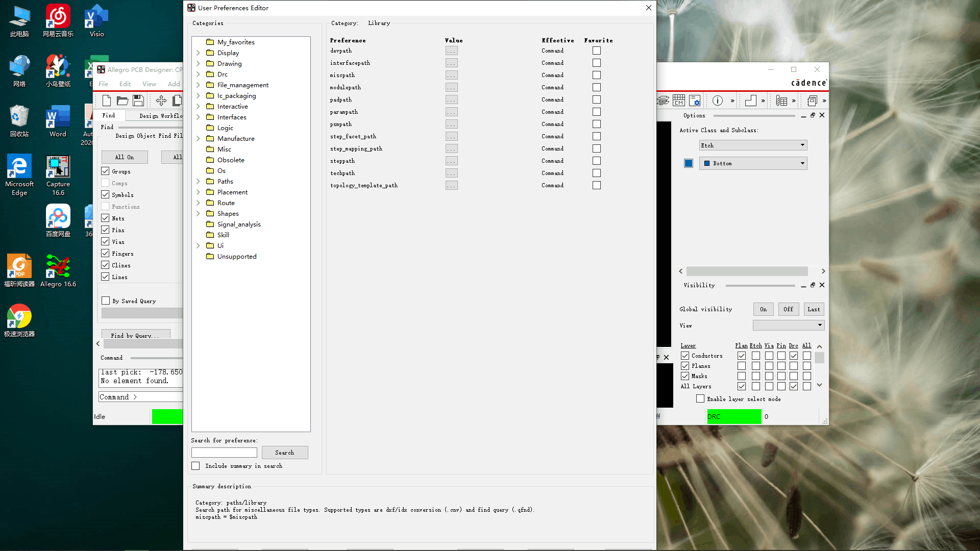Enable Include summary in search checkbox

click(x=195, y=466)
